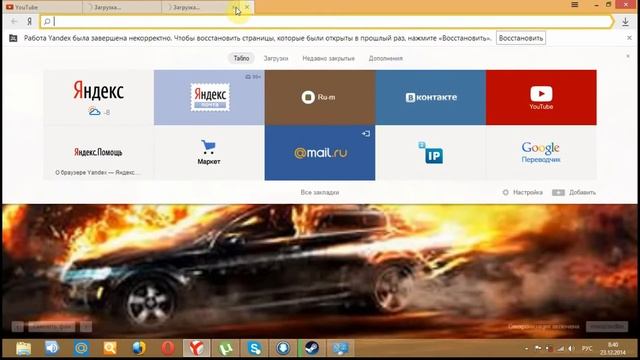Open the IP tile
This screenshot has width=640, height=360.
[431, 153]
